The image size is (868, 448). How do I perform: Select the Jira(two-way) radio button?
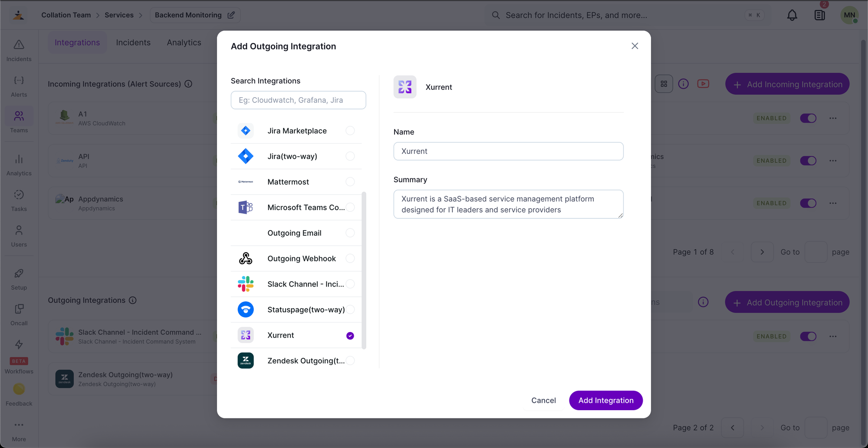point(350,156)
